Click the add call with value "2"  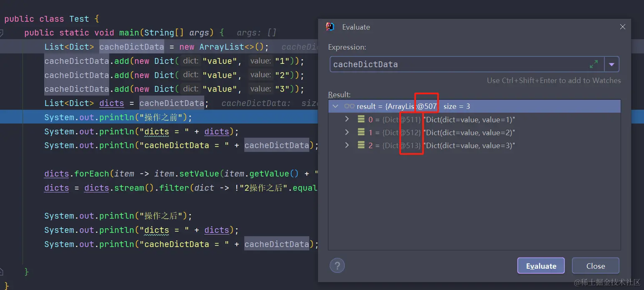[x=174, y=75]
